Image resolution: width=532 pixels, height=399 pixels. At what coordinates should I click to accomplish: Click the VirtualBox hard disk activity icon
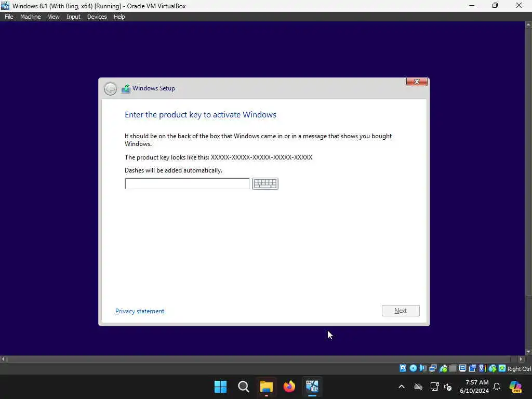point(403,368)
